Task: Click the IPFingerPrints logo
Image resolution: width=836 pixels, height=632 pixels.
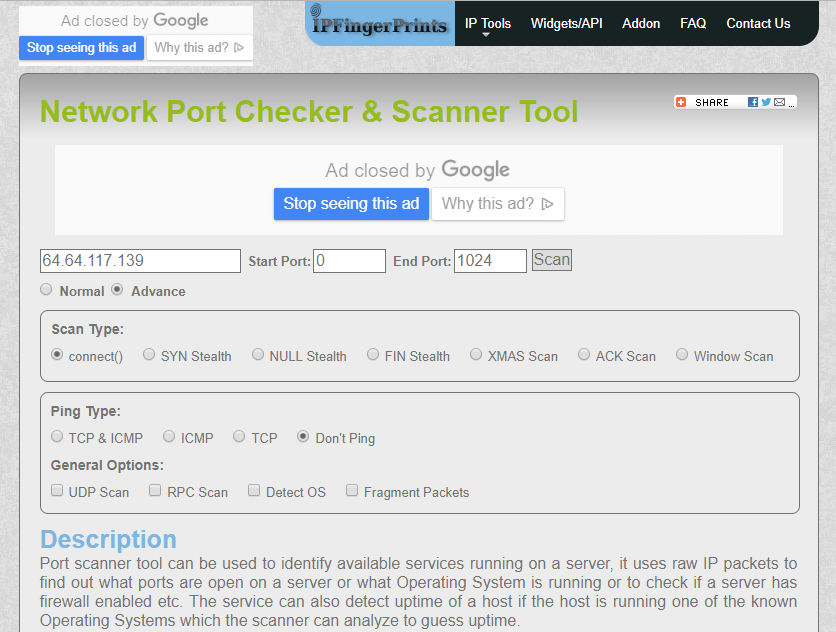Action: pyautogui.click(x=379, y=23)
